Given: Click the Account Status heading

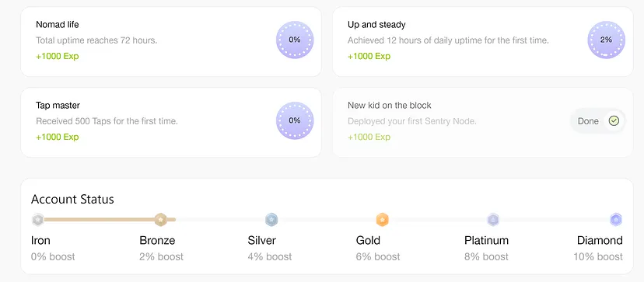Looking at the screenshot, I should click(72, 200).
